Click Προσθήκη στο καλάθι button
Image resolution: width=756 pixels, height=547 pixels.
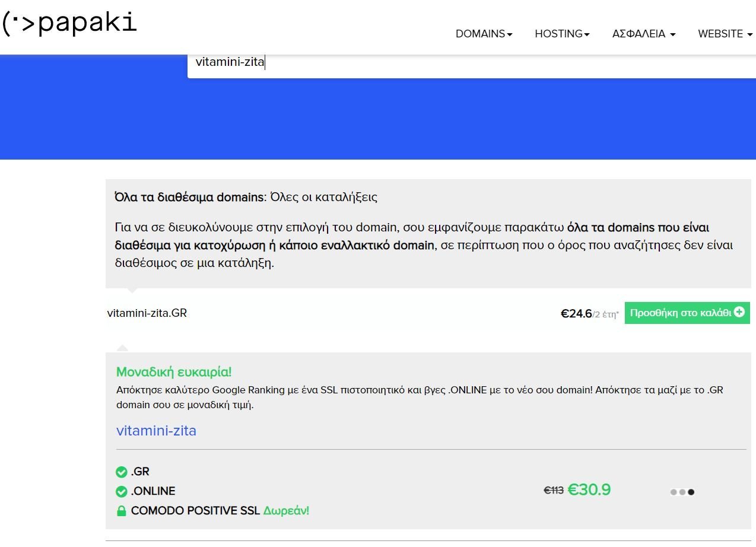tap(687, 313)
